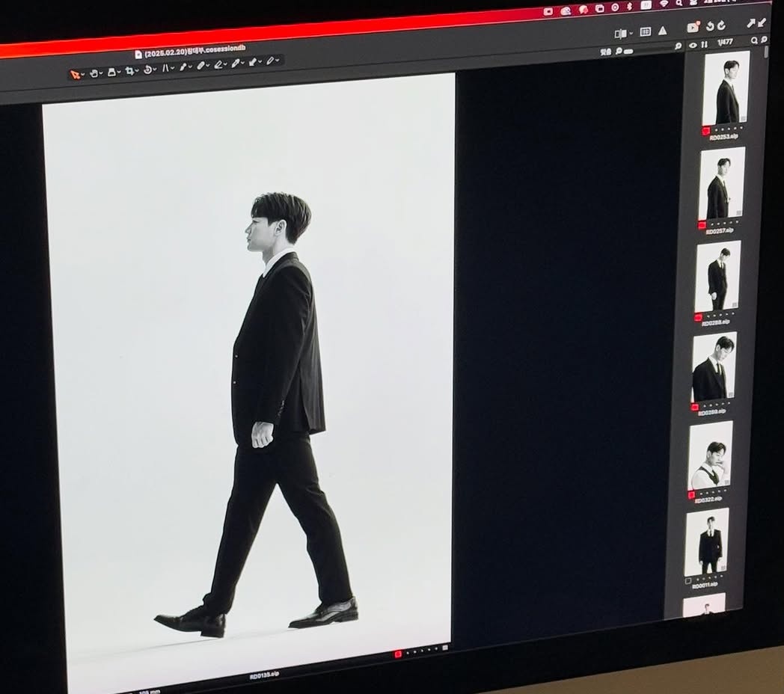
Task: Click the Redo arrow icon
Action: [721, 25]
